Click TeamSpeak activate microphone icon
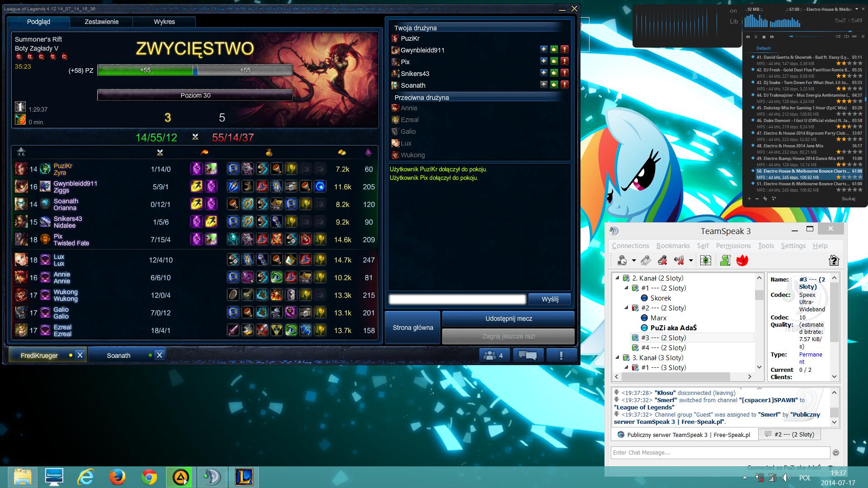 point(645,260)
